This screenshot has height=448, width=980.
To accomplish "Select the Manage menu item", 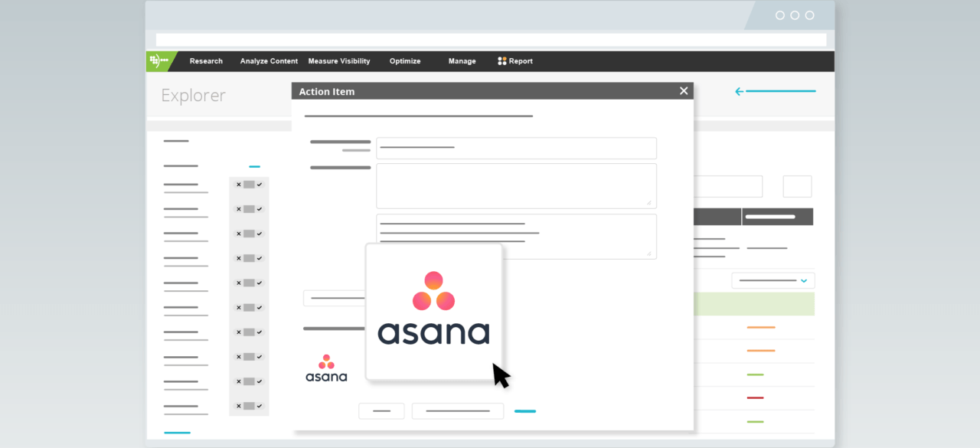I will coord(462,61).
